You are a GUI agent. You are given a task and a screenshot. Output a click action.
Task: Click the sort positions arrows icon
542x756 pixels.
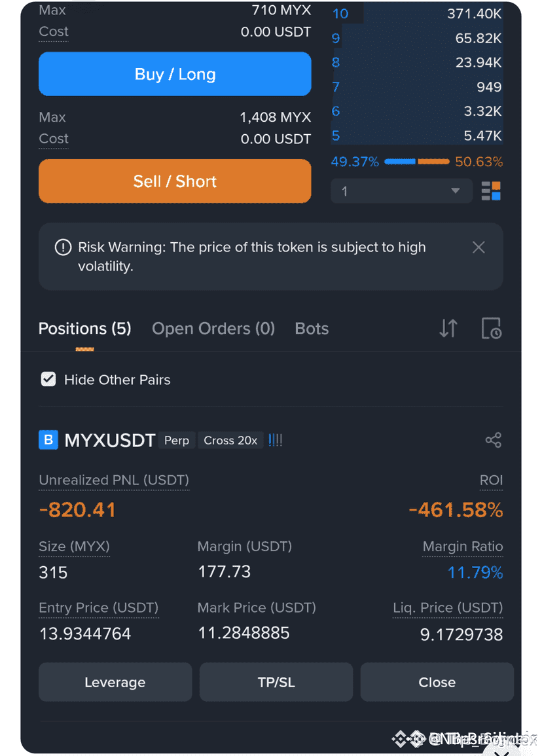coord(448,329)
